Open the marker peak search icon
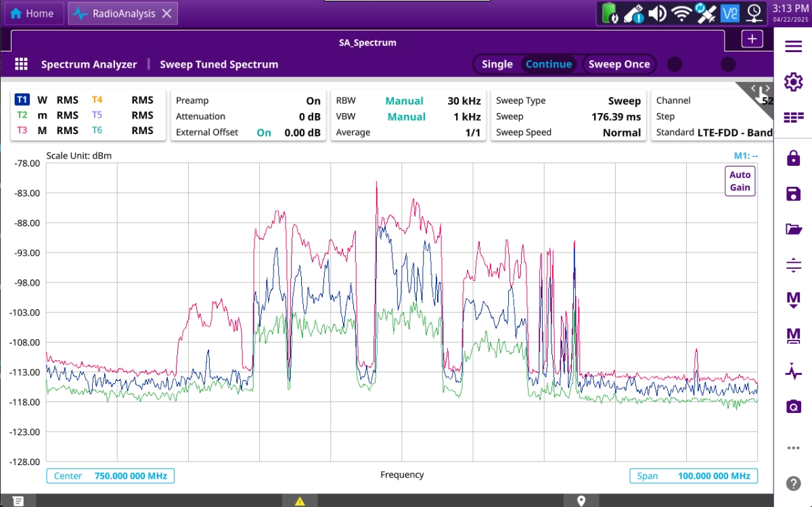 point(793,299)
